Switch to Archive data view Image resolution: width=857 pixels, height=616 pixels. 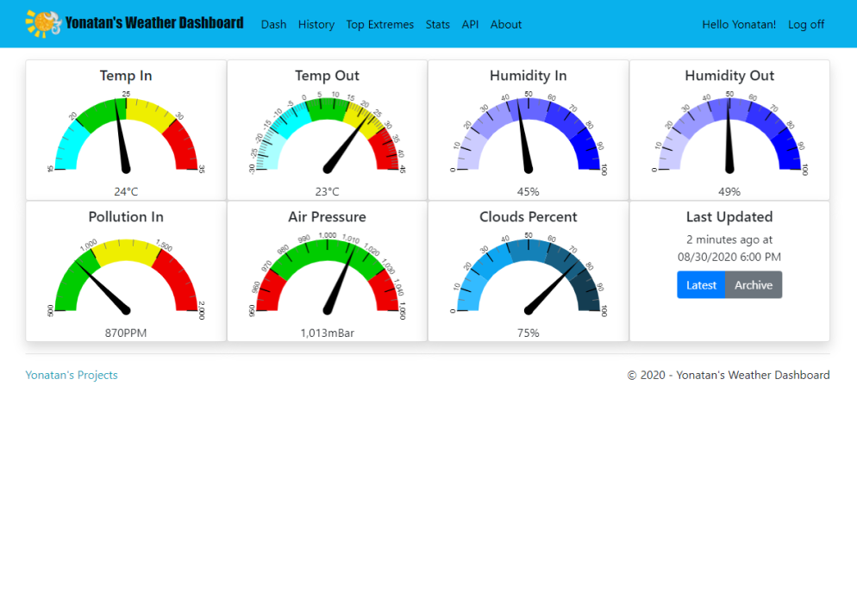[754, 285]
